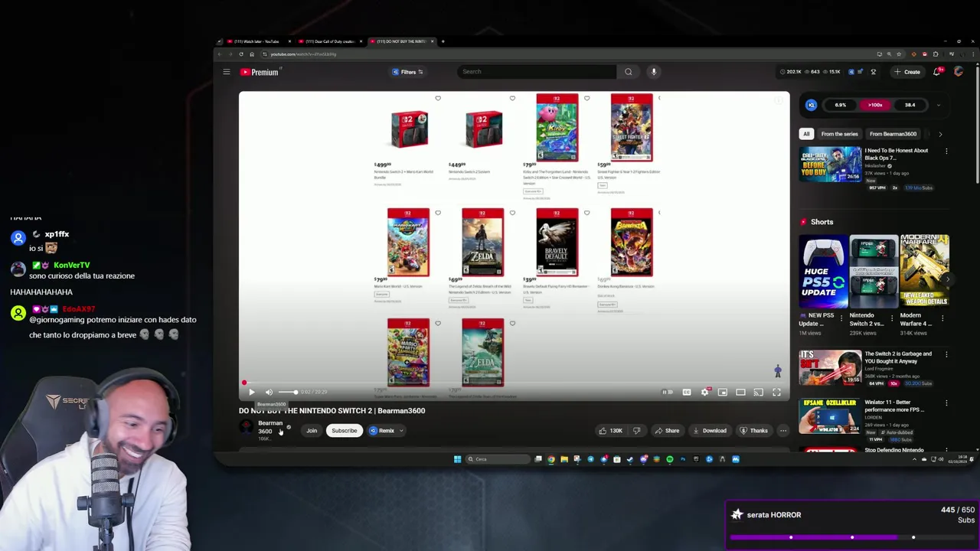Viewport: 980px width, 551px height.
Task: Click the taskbar Cerca search box
Action: 498,459
